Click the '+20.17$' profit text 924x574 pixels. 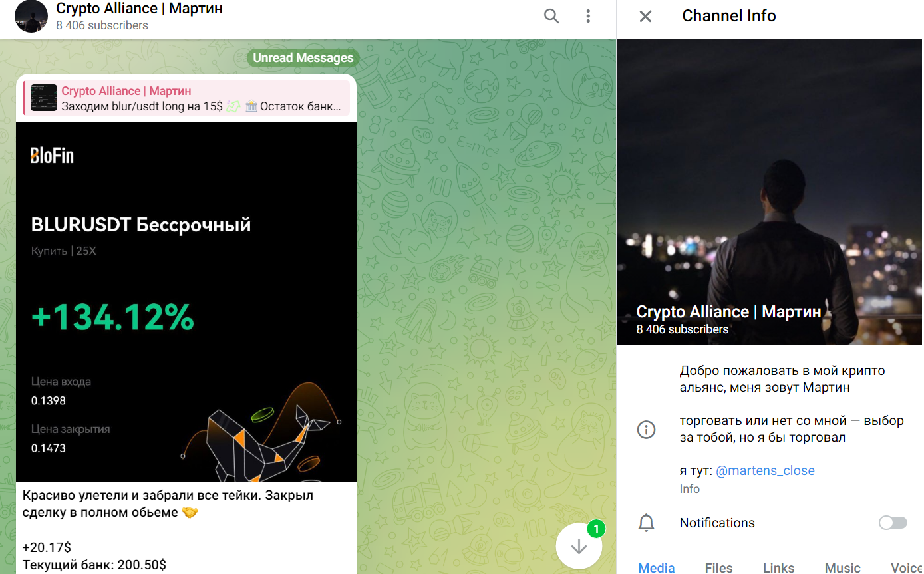point(47,547)
